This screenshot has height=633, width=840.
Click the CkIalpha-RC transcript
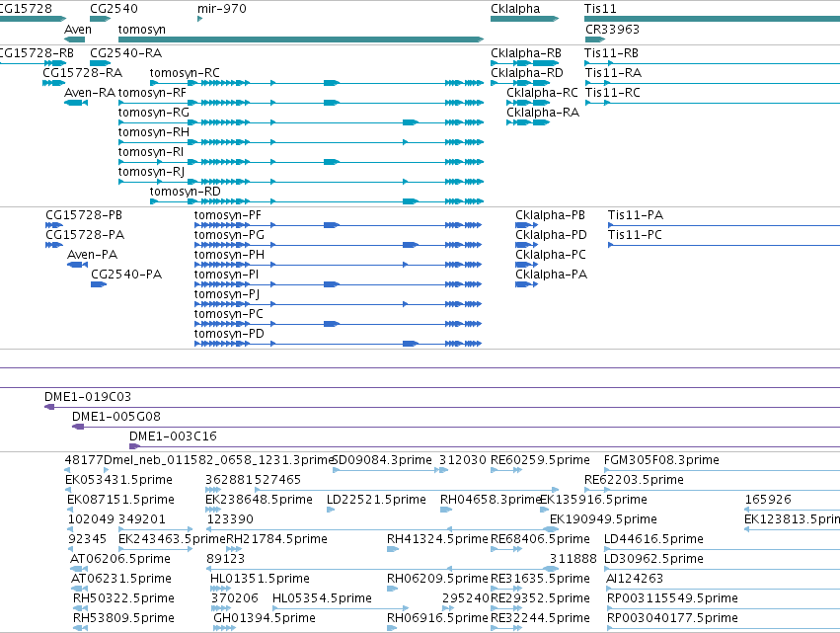point(528,103)
